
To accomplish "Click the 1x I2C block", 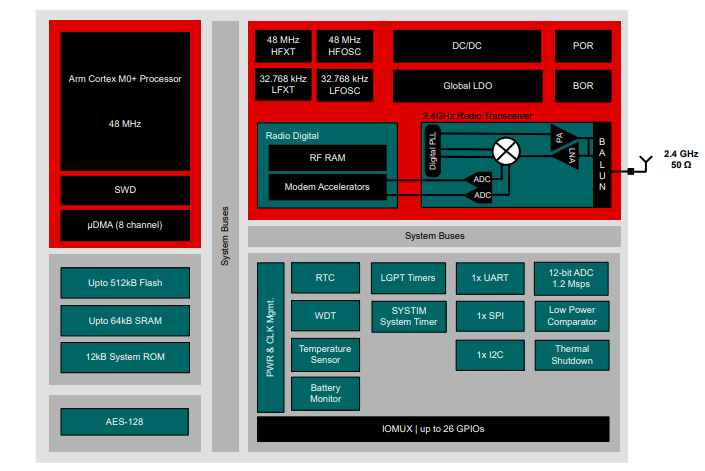I will [x=490, y=355].
